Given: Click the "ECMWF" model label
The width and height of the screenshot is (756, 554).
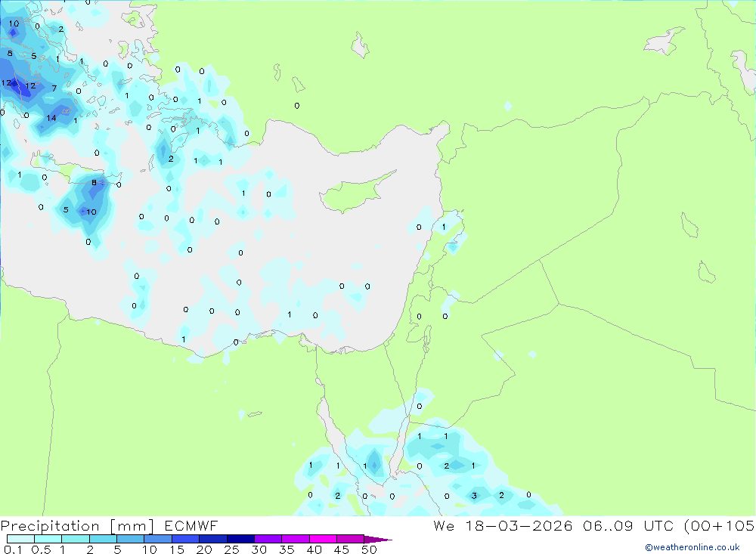Looking at the screenshot, I should pos(191,525).
